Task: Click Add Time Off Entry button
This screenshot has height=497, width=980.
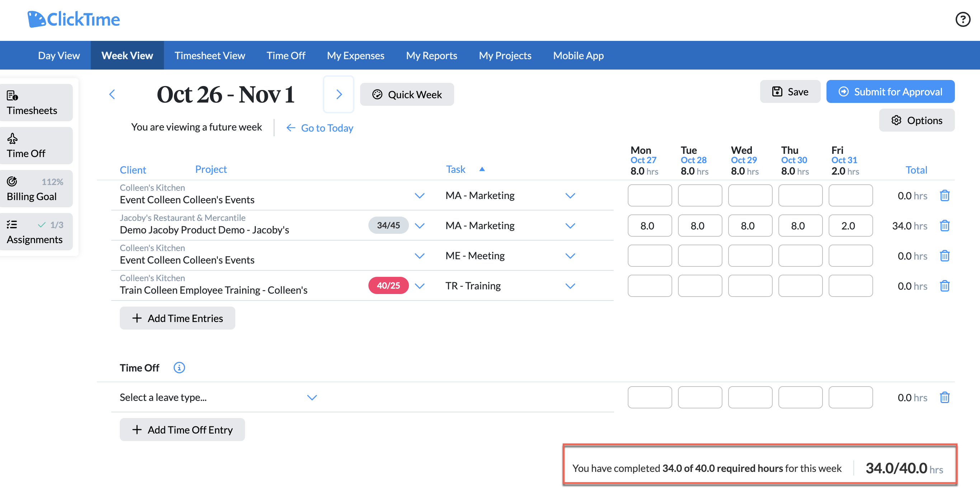Action: 182,429
